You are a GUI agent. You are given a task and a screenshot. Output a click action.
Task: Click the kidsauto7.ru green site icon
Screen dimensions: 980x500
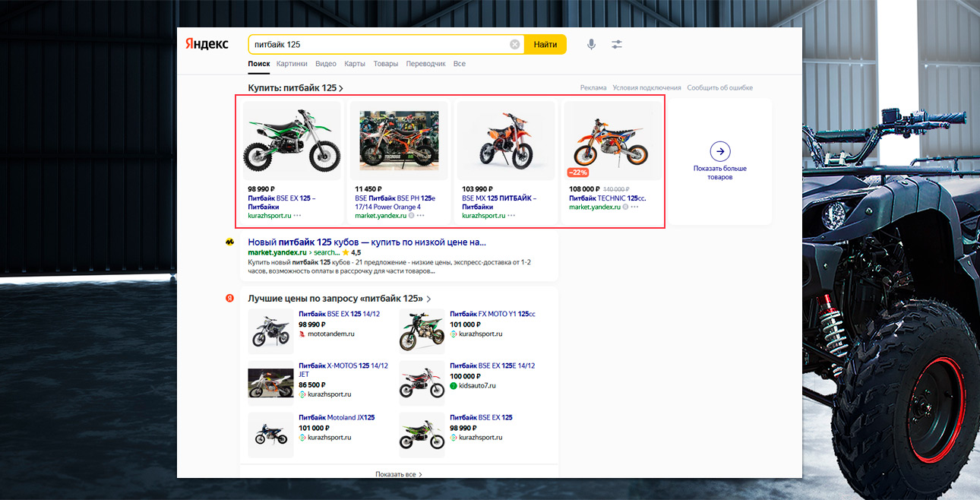pos(454,385)
